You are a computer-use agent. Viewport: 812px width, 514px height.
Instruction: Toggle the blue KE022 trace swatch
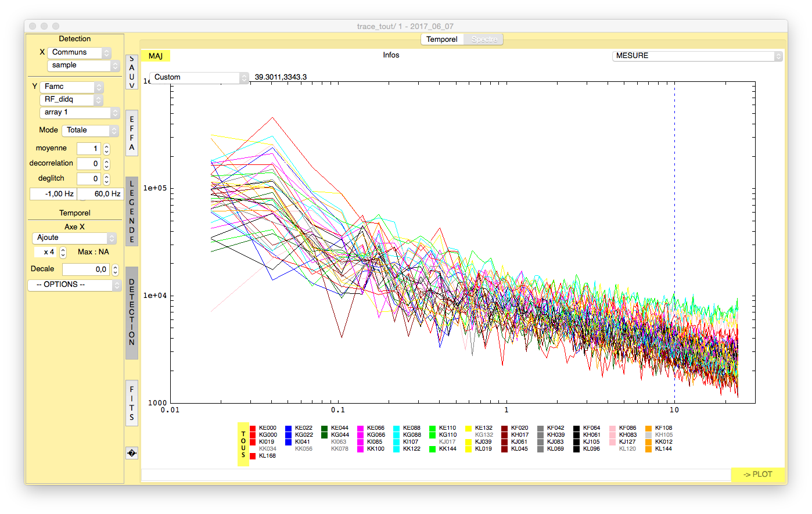(x=289, y=428)
